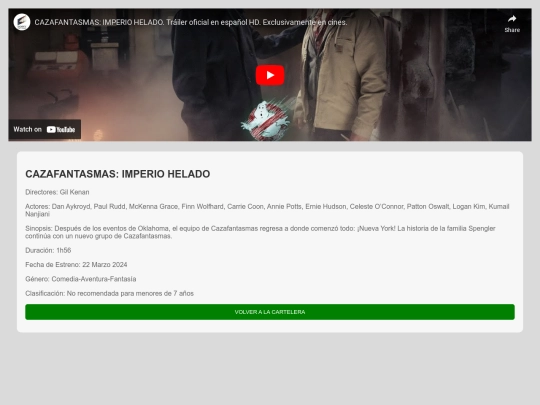Play the YouTube trailer video
The image size is (540, 405).
pyautogui.click(x=270, y=75)
